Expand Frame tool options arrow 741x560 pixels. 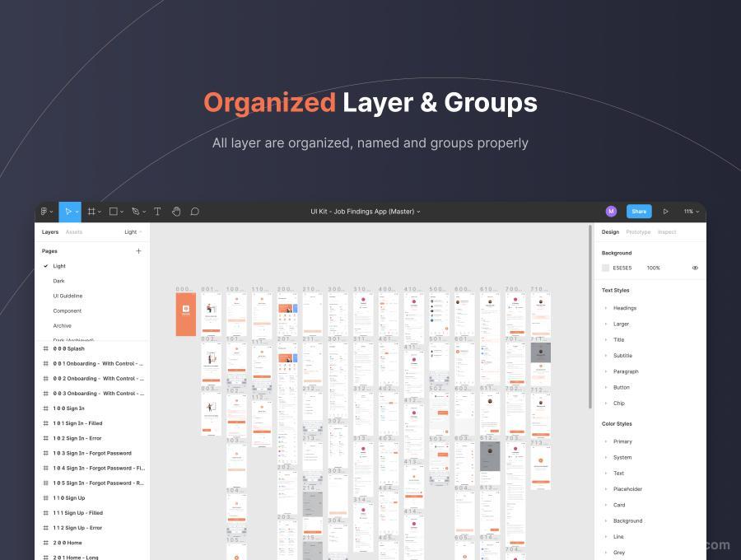(100, 212)
